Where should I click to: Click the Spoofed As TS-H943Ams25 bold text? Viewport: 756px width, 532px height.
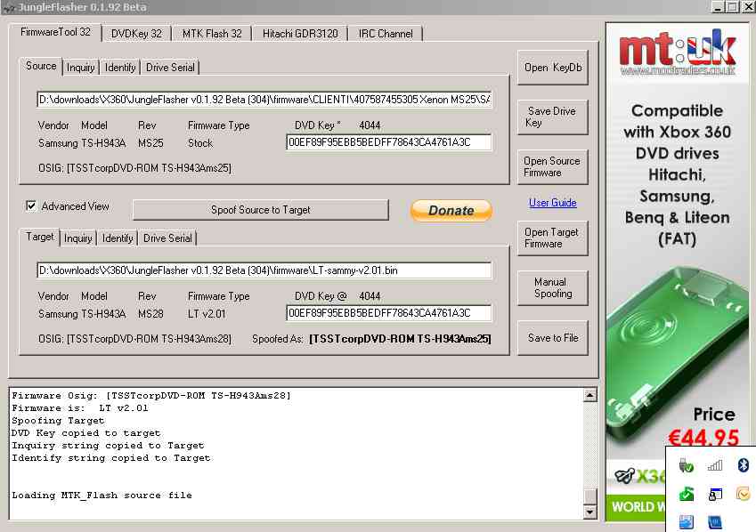(400, 339)
